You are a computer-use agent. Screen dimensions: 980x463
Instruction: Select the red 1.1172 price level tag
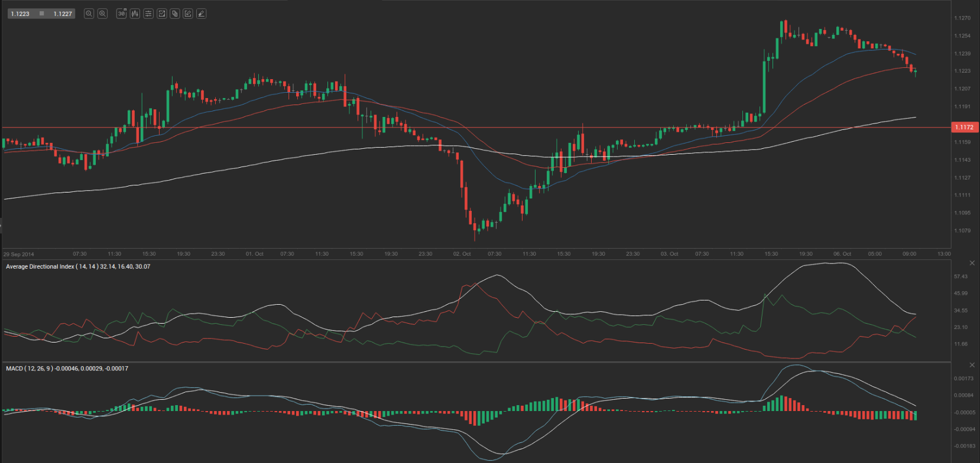point(965,128)
